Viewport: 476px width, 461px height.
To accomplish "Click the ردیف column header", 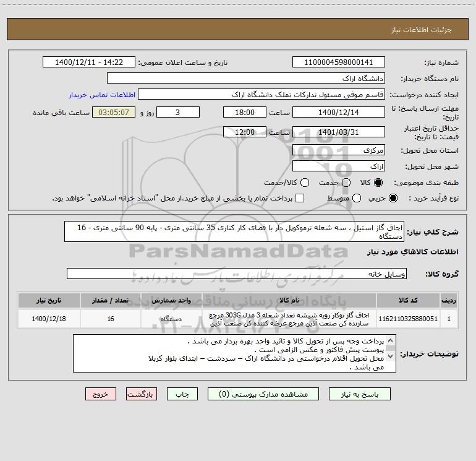I will tap(449, 300).
